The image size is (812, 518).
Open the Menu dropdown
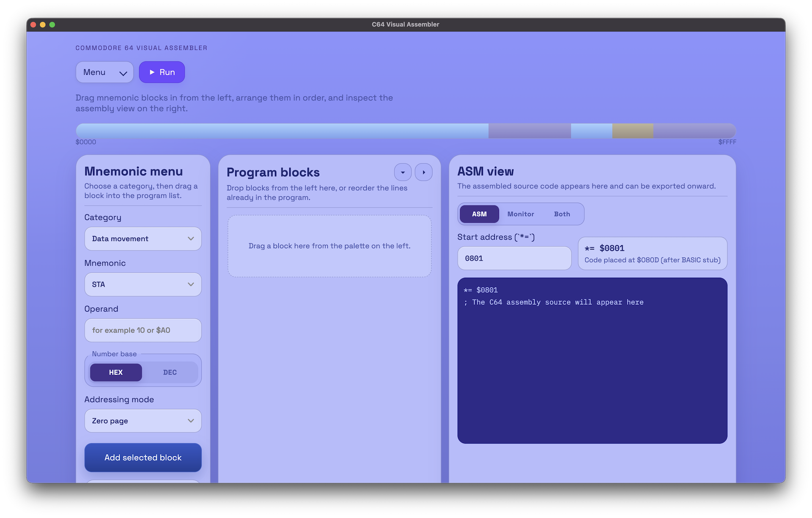point(104,72)
